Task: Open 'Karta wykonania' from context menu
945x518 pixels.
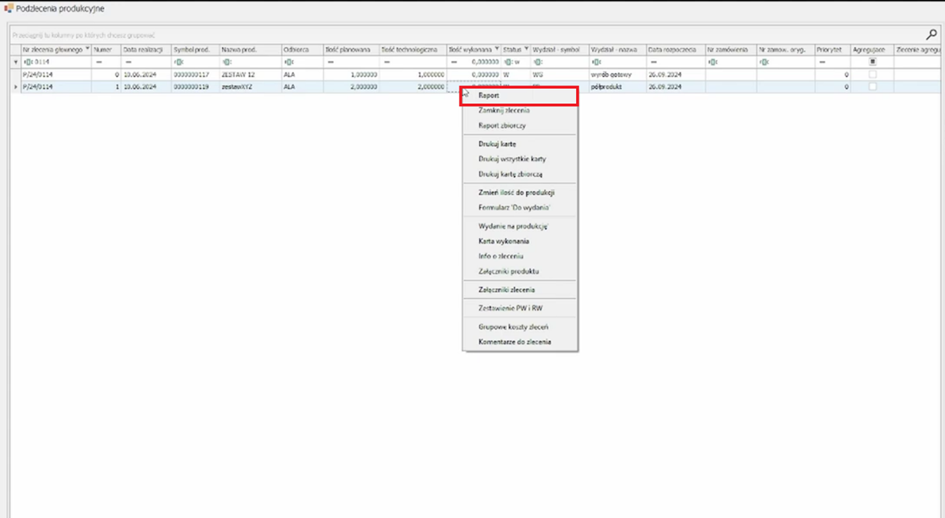Action: point(504,241)
